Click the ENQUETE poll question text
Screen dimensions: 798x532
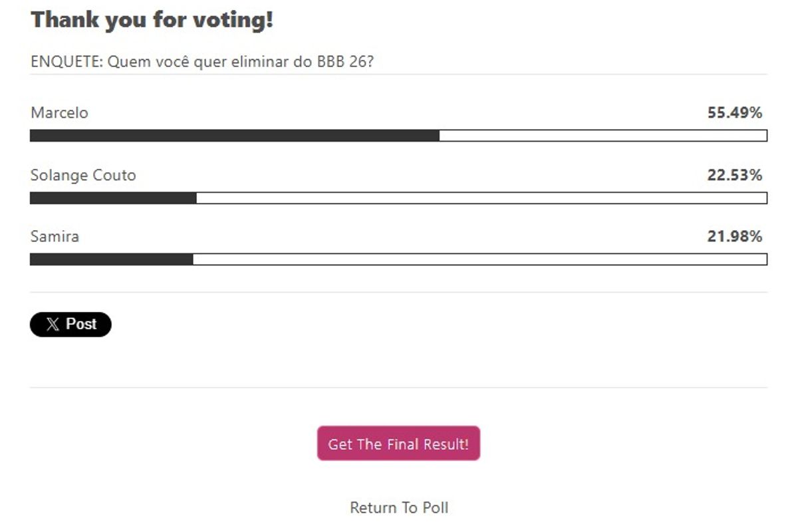pos(202,62)
